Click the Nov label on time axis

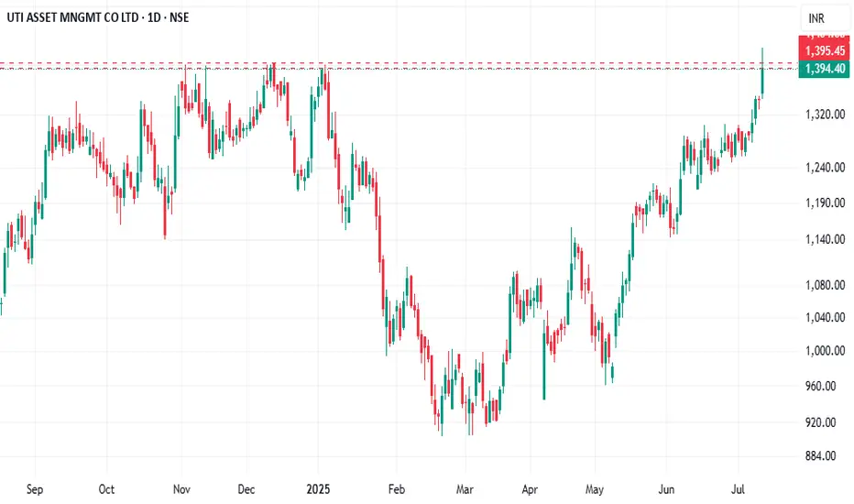[x=181, y=488]
